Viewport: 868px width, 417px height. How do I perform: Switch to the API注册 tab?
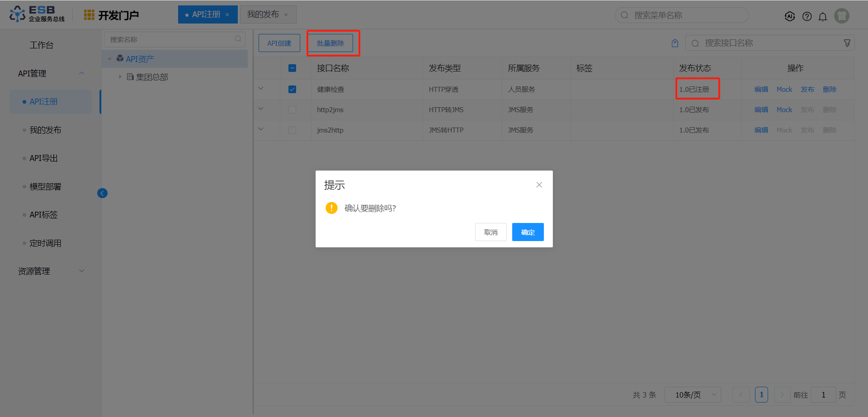pyautogui.click(x=208, y=14)
